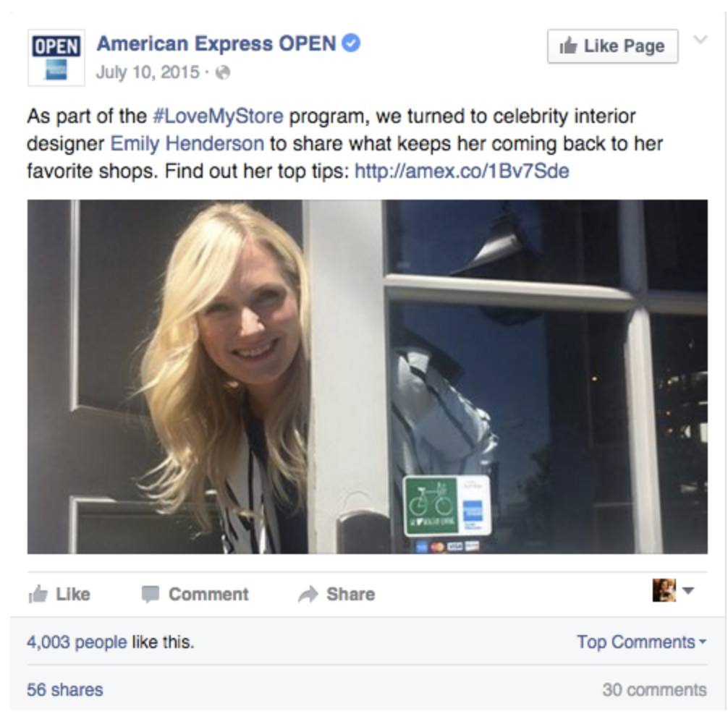The image size is (728, 719).
Task: View the 4,003 people who like this
Action: pos(77,642)
